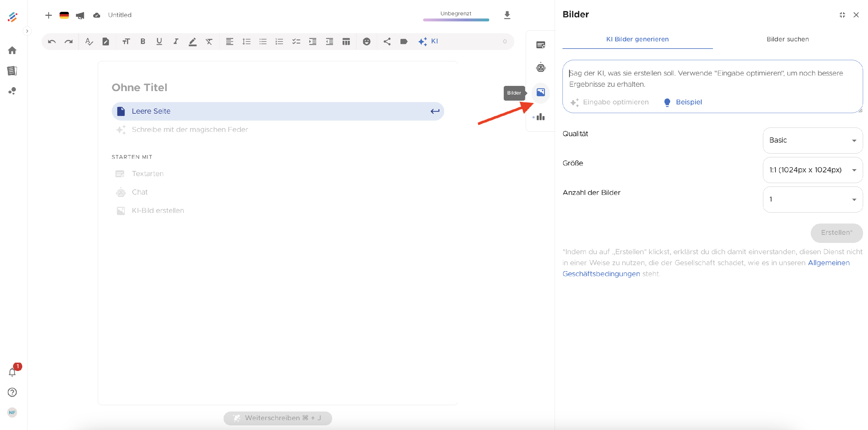The height and width of the screenshot is (430, 868).
Task: Click the undo arrow in toolbar
Action: [x=52, y=41]
